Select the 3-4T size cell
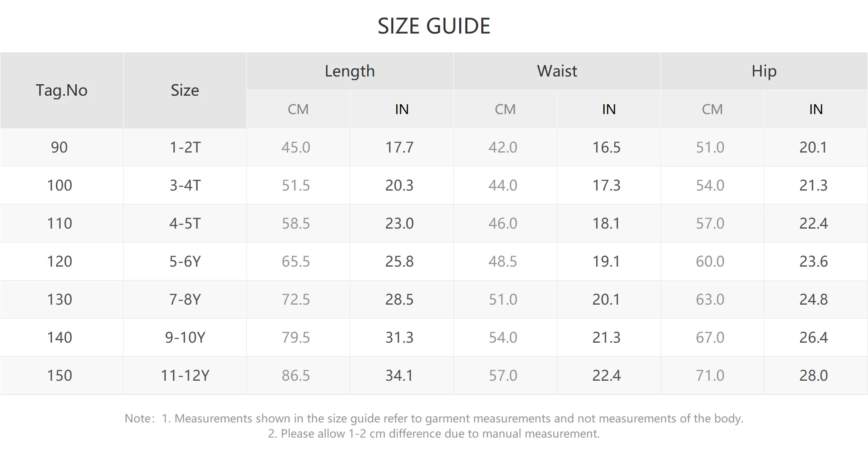Screen dimensions: 868x458 [185, 185]
